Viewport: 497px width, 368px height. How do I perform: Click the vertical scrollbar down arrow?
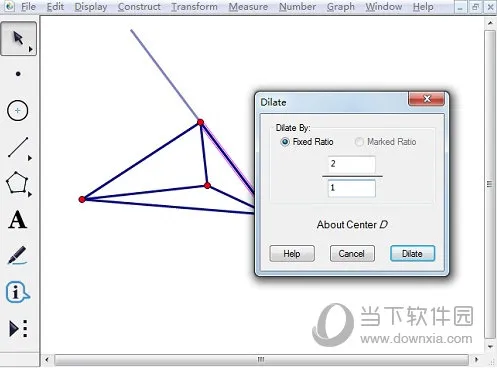490,347
